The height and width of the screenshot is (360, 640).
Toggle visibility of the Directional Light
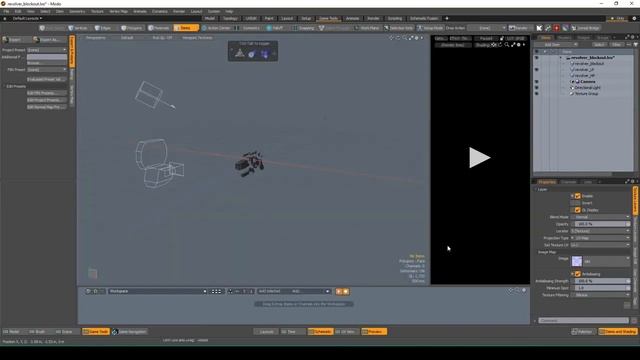[537, 88]
